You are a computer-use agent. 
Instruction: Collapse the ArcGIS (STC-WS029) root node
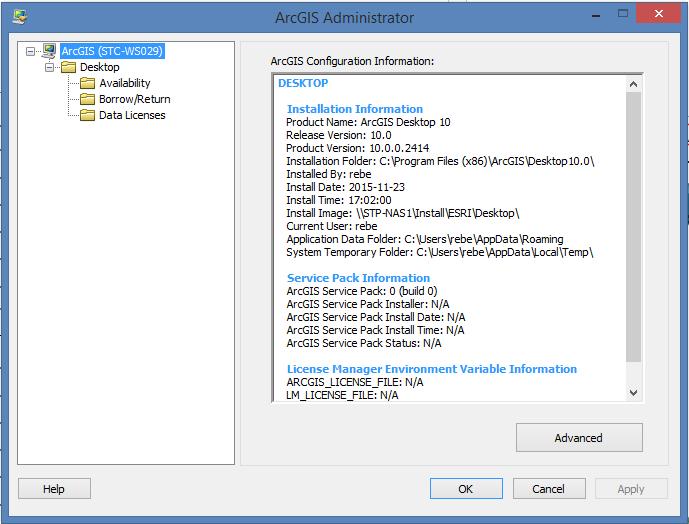(x=30, y=51)
